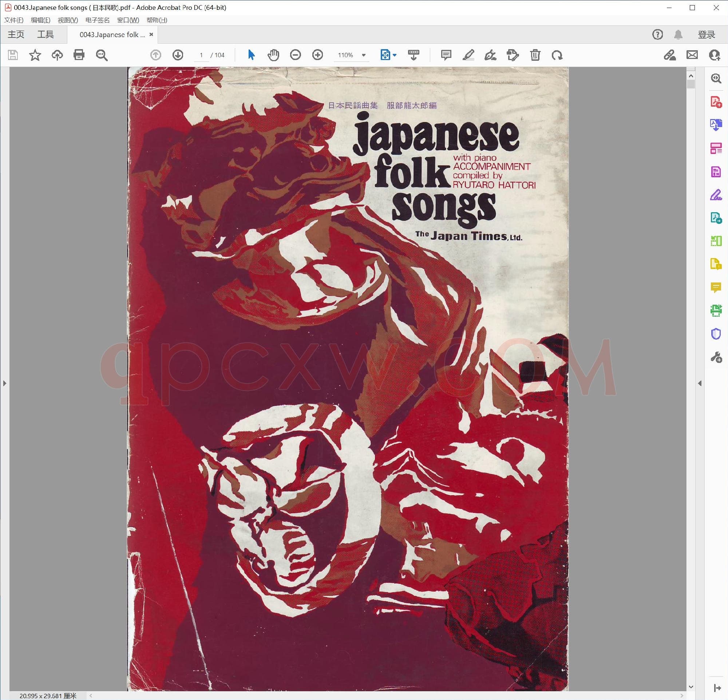Toggle notifications bell icon
Screen dimensions: 728x700
(678, 35)
